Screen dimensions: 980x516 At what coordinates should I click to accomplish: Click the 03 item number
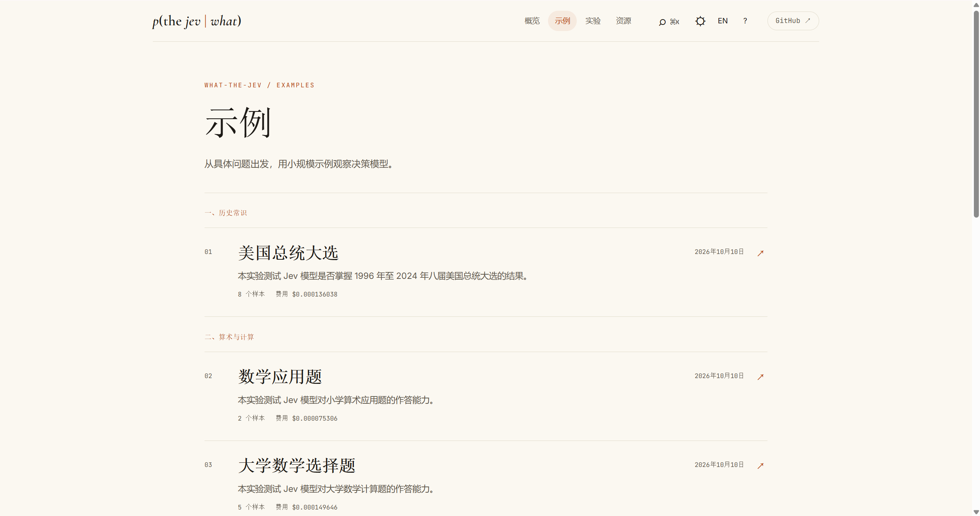pos(208,465)
